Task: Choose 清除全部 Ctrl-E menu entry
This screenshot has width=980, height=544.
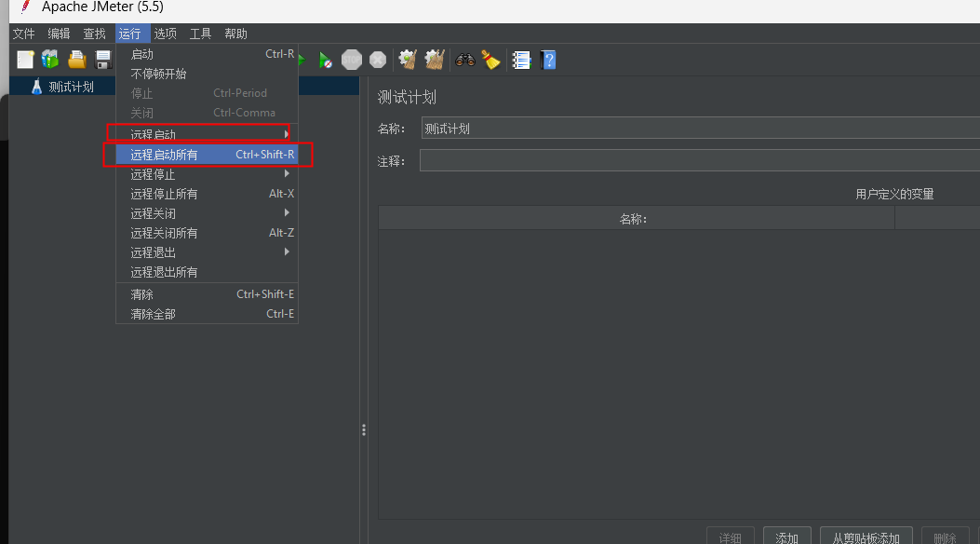Action: point(207,314)
